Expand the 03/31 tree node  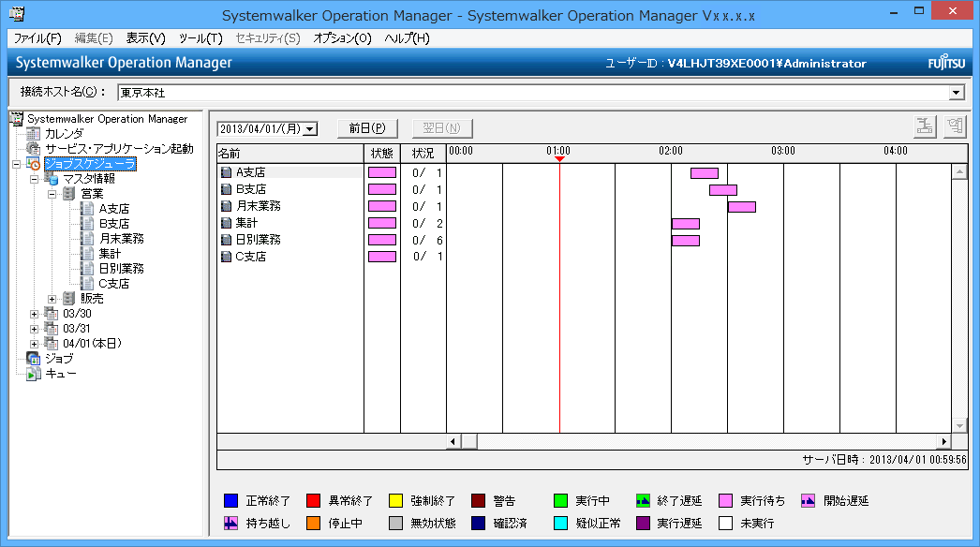pos(34,330)
